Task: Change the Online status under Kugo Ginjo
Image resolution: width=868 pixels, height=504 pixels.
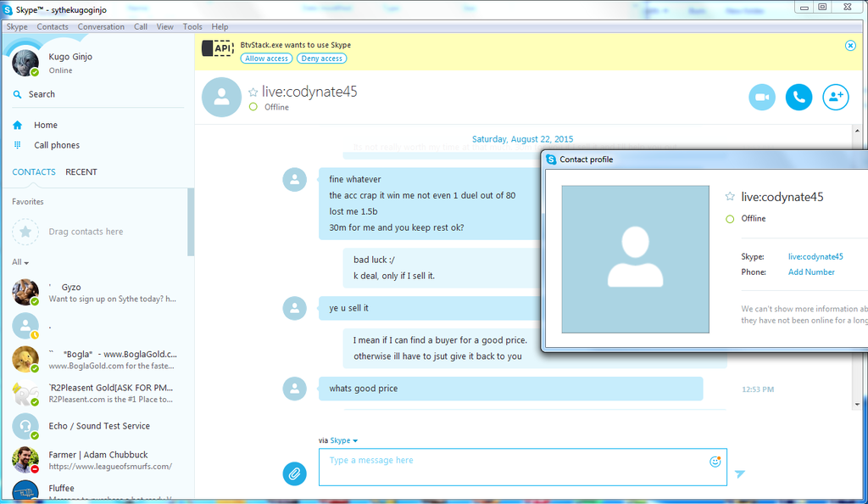Action: click(60, 70)
